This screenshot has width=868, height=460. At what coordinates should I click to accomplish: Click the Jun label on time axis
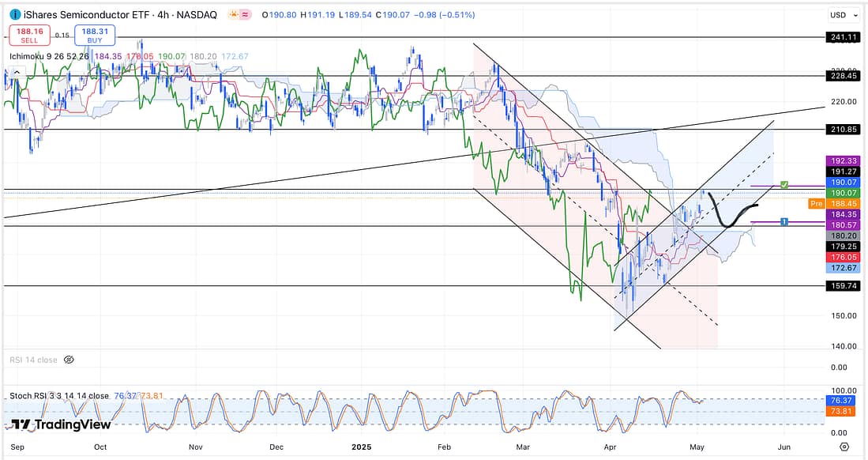(783, 447)
